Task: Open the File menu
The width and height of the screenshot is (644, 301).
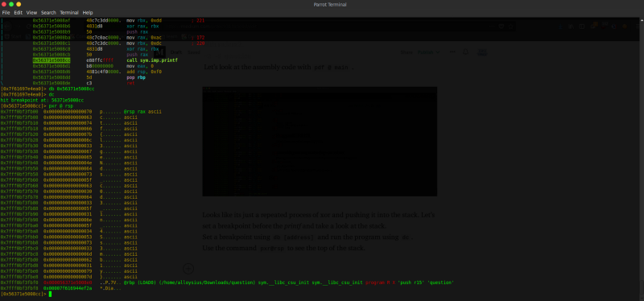Action: pyautogui.click(x=6, y=13)
